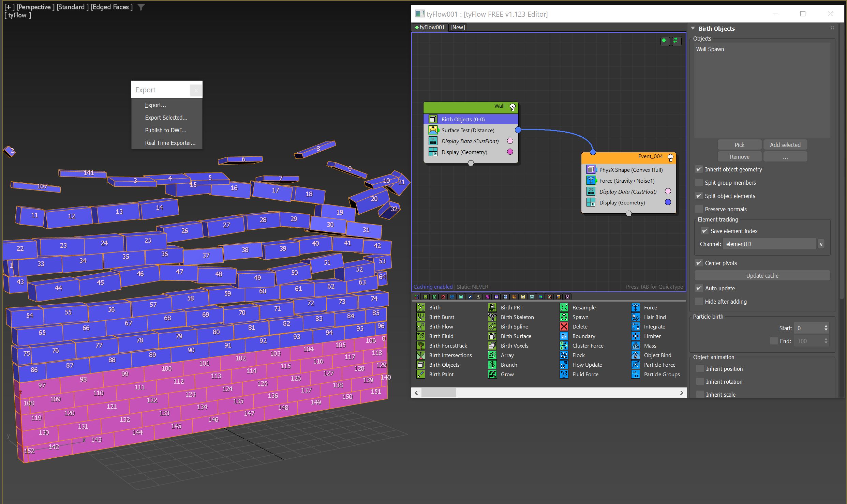Screen dimensions: 847x504
Task: Select Resample operator icon
Action: tap(564, 307)
